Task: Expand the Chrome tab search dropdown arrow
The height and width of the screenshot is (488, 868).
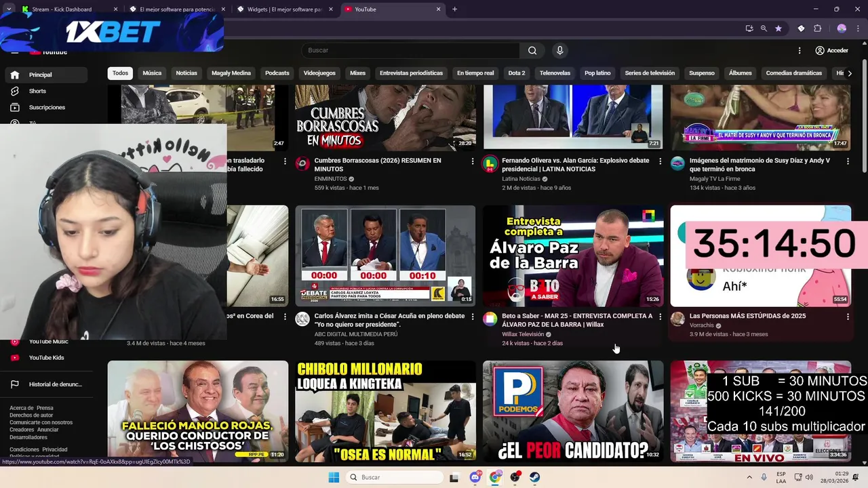Action: click(x=9, y=9)
